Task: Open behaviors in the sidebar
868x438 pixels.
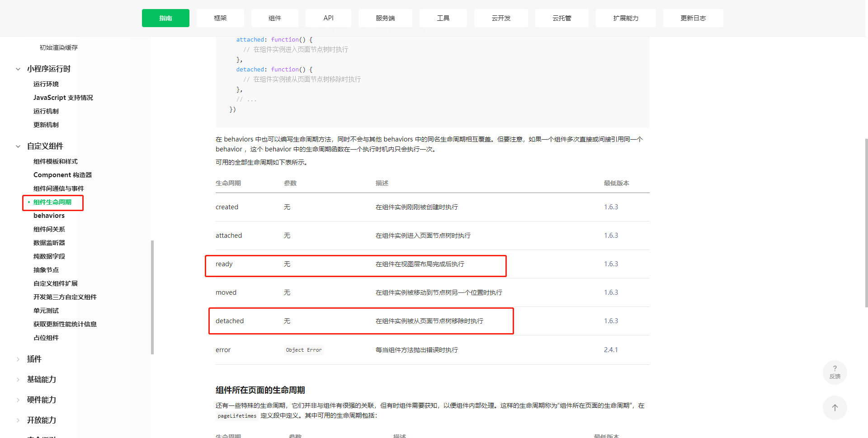Action: (49, 216)
